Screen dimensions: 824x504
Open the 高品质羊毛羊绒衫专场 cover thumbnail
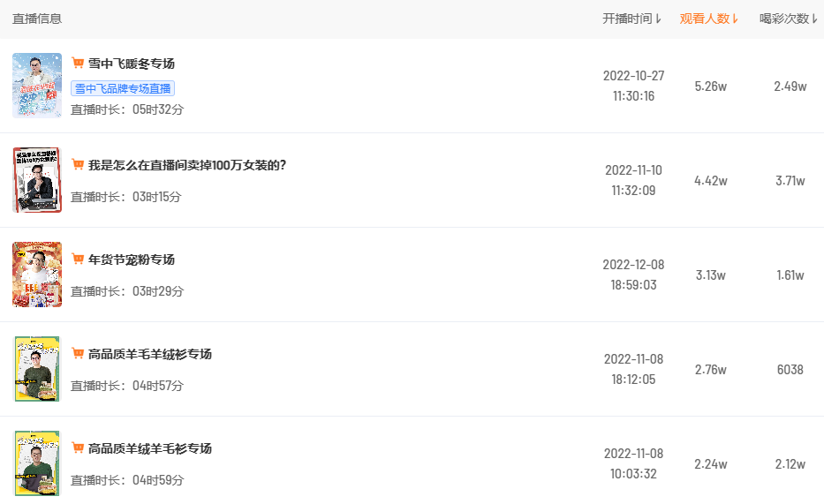tap(37, 369)
